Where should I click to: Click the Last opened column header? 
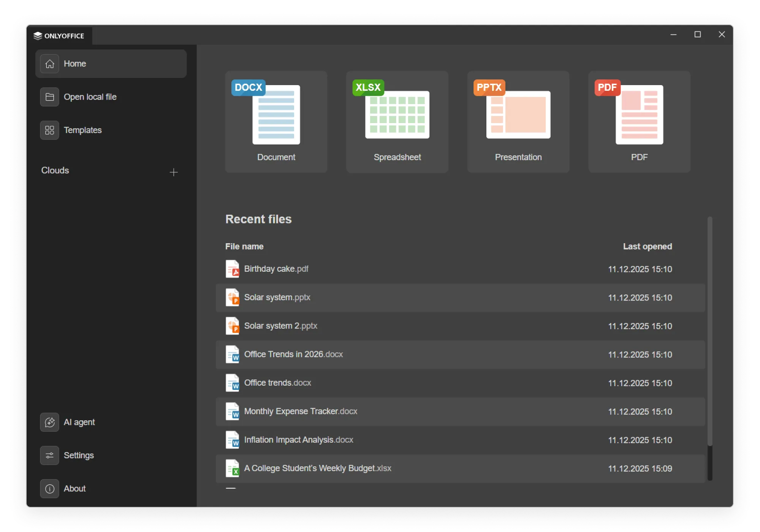click(648, 247)
